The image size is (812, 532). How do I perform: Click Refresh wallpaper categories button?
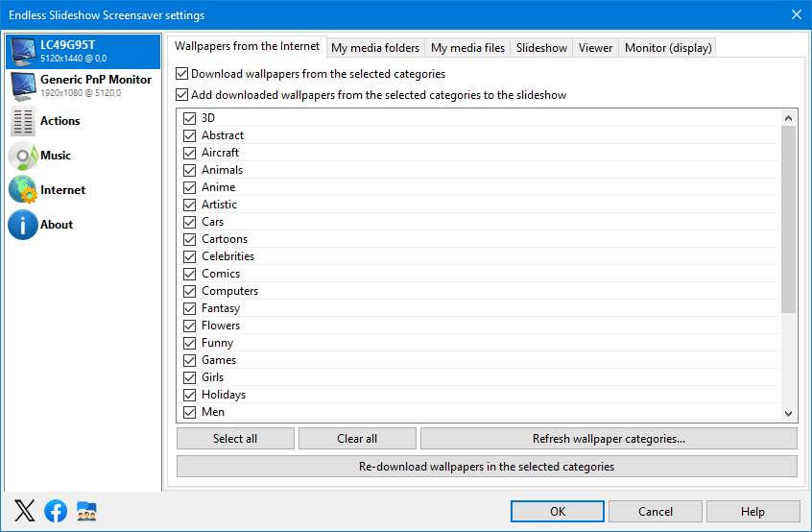pos(609,438)
